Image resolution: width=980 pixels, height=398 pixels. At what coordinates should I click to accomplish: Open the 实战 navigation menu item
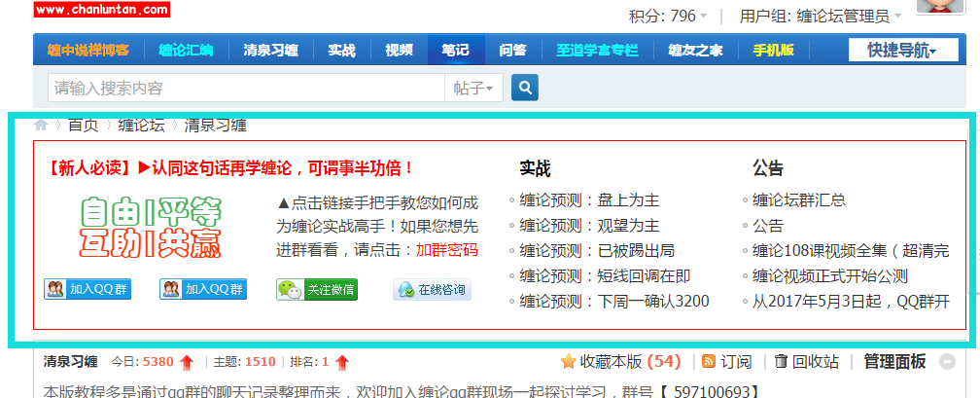pos(341,51)
